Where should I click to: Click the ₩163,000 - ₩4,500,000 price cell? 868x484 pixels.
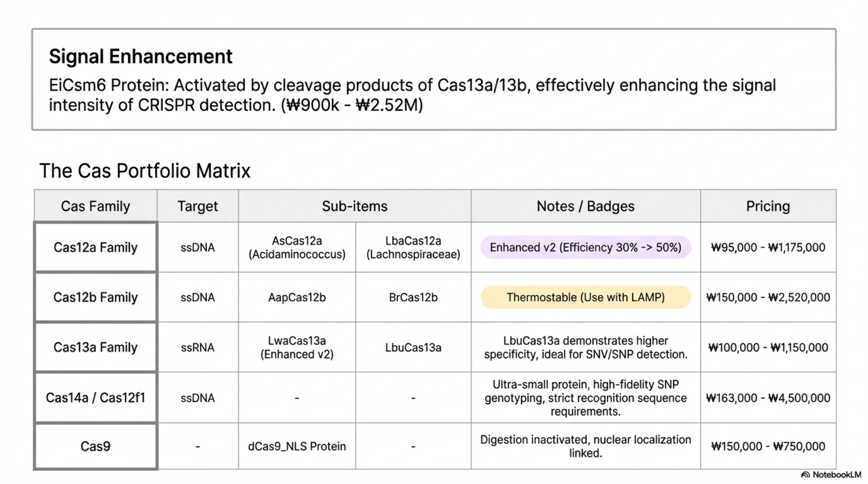coord(768,397)
